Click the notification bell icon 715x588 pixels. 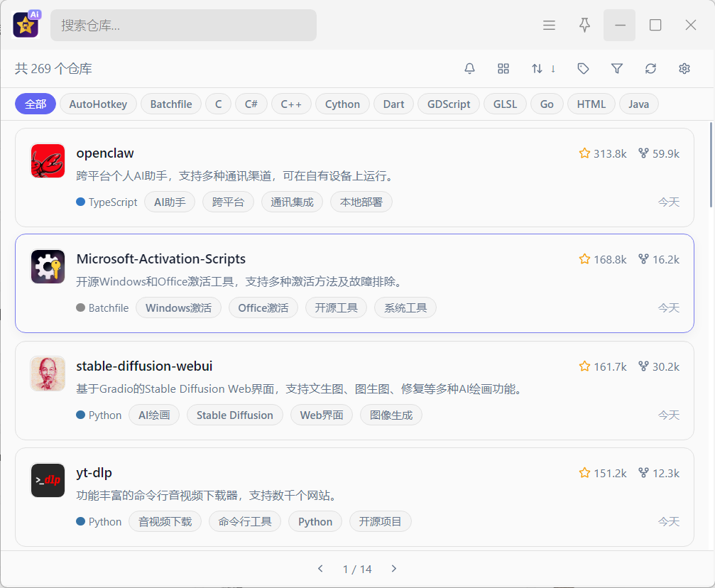tap(469, 69)
